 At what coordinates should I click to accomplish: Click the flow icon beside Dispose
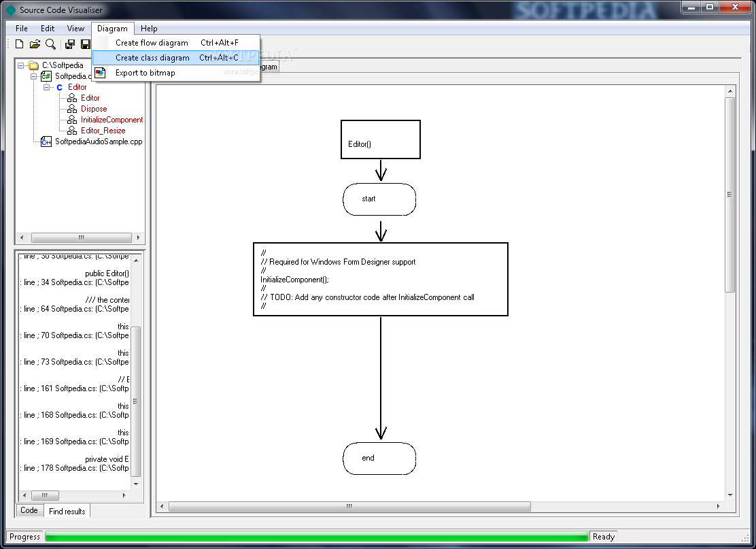[72, 109]
